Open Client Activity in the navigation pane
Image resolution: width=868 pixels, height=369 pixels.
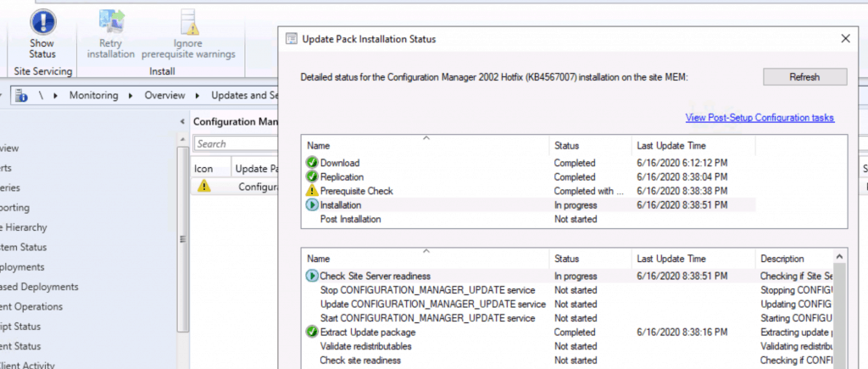[x=27, y=365]
